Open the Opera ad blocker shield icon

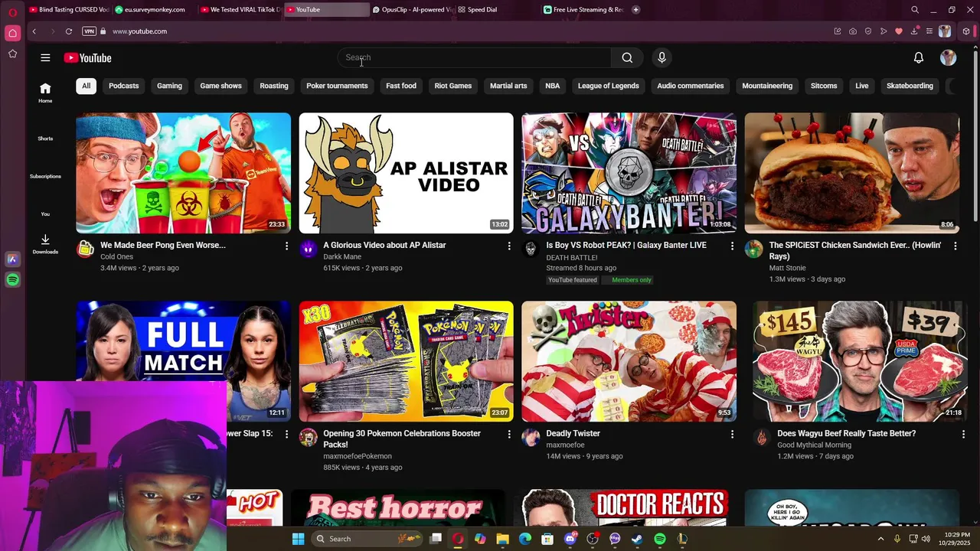point(868,31)
